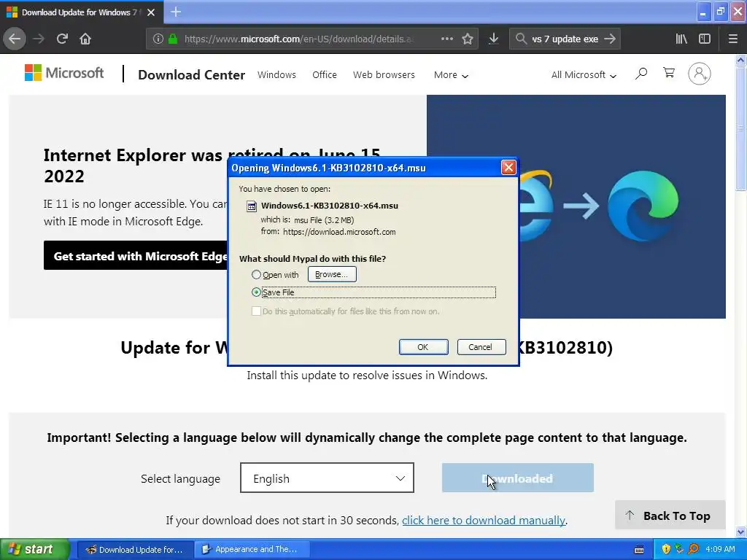Toggle the sidebar icon in the toolbar
Screen dimensions: 747x560
tap(705, 39)
